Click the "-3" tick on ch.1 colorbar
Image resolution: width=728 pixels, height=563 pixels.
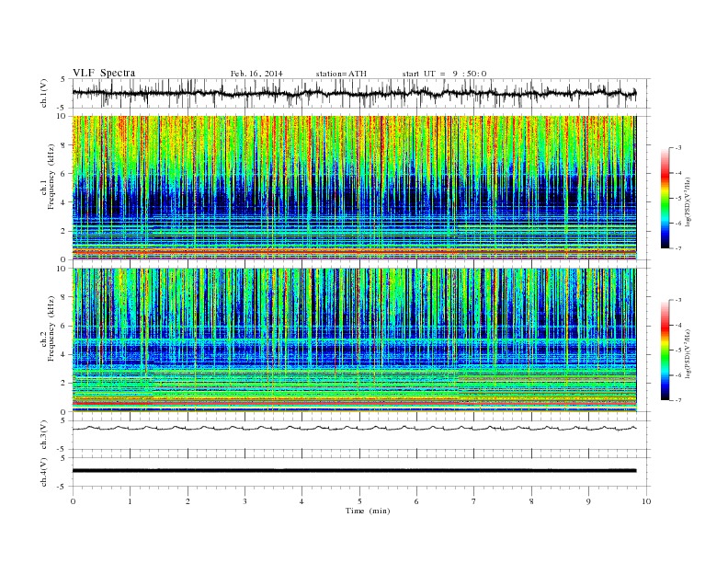pos(678,148)
